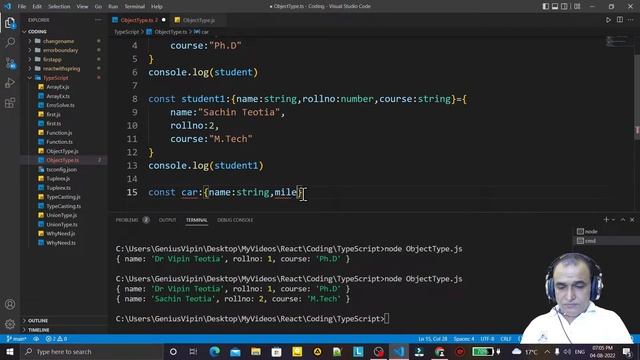Open Microsoft Edge from taskbar
The image size is (640, 360).
point(215,351)
